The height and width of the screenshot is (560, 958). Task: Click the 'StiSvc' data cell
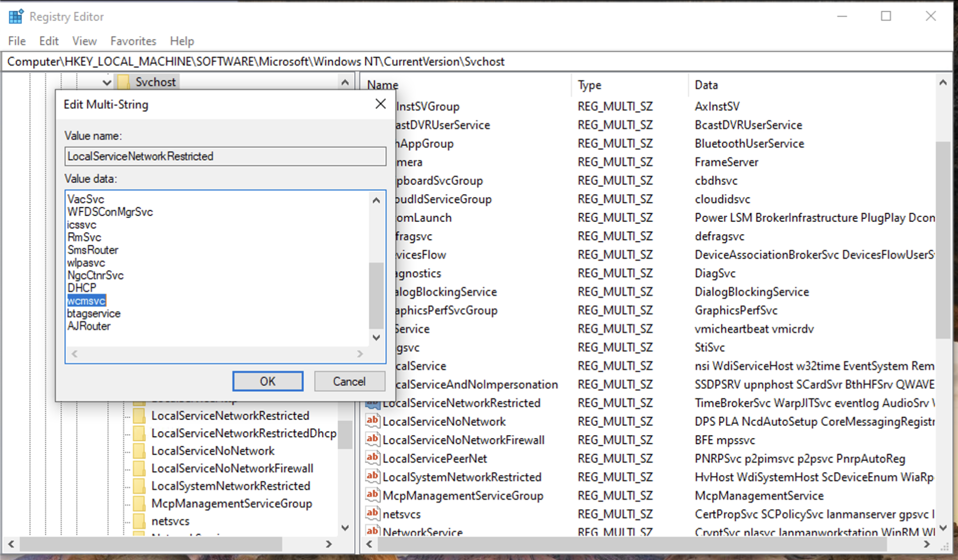click(x=709, y=347)
